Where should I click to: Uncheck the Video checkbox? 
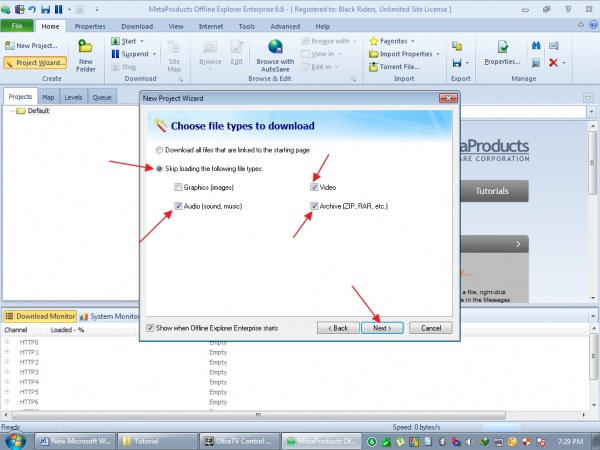[x=314, y=187]
